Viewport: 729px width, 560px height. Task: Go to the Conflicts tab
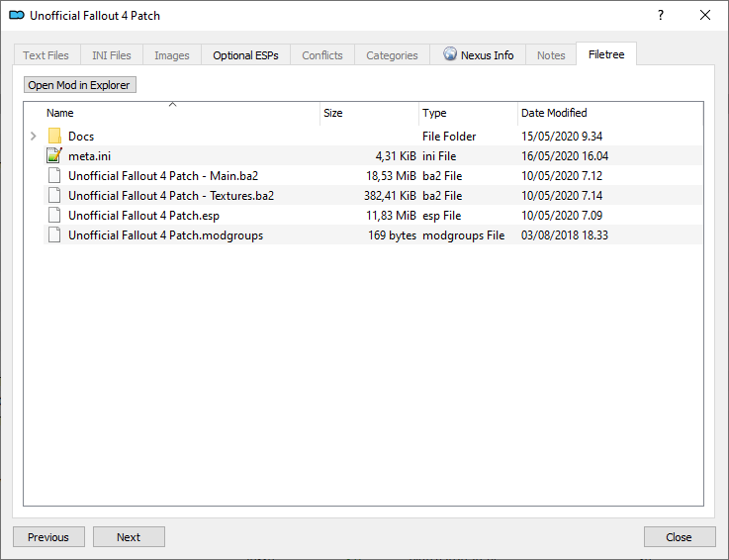point(322,55)
